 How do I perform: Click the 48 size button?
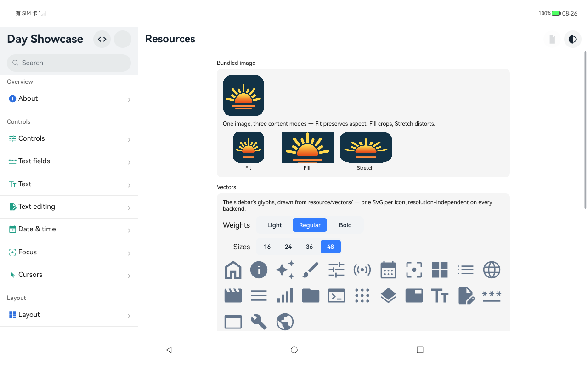(x=331, y=247)
